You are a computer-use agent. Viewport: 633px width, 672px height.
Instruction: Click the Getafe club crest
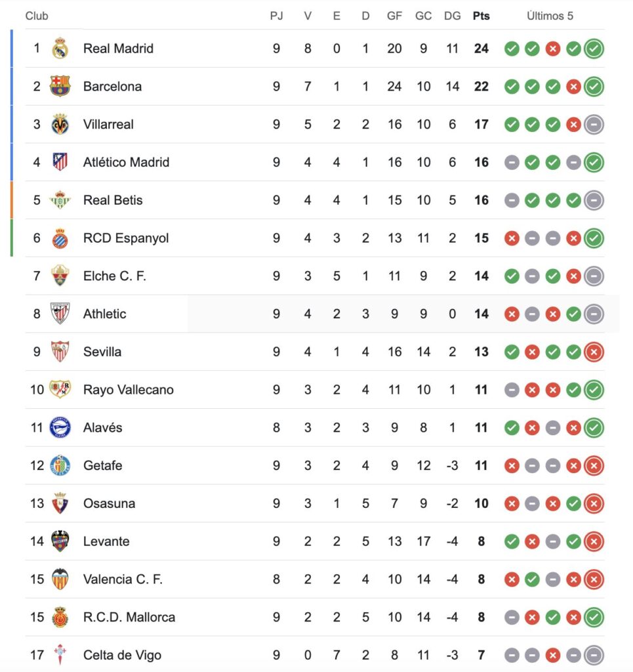[60, 466]
